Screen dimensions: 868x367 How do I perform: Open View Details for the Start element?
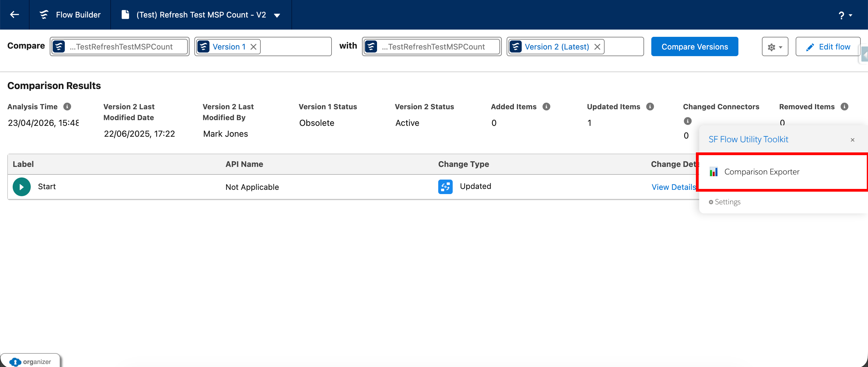tap(673, 187)
